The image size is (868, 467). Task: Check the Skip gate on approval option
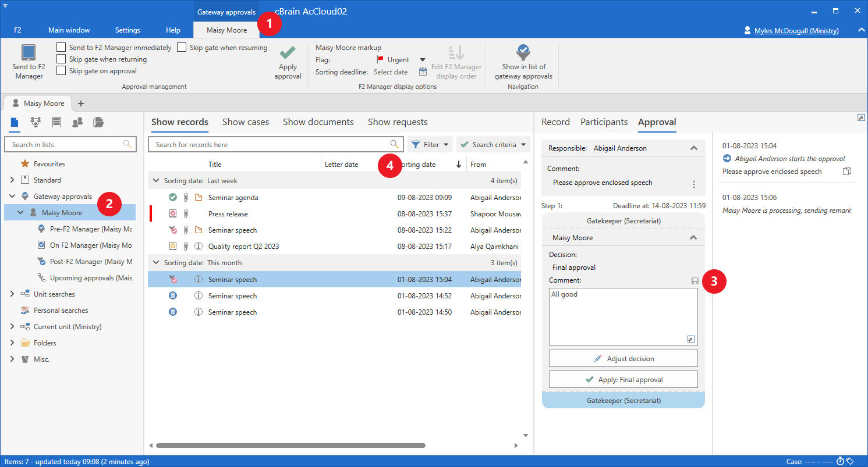pos(61,70)
